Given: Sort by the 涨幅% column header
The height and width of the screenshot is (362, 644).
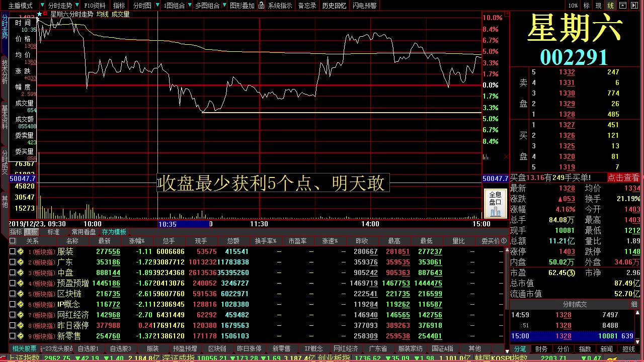Looking at the screenshot, I should point(136,241).
